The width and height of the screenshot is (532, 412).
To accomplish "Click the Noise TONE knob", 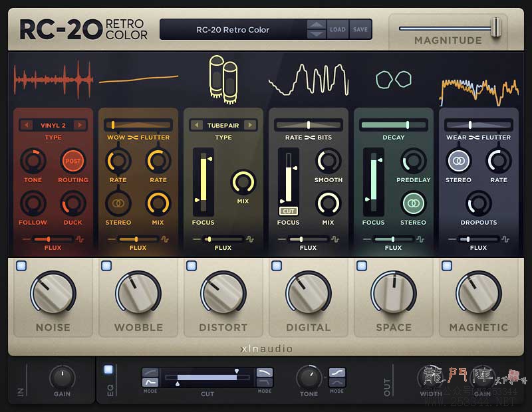I will (x=33, y=161).
